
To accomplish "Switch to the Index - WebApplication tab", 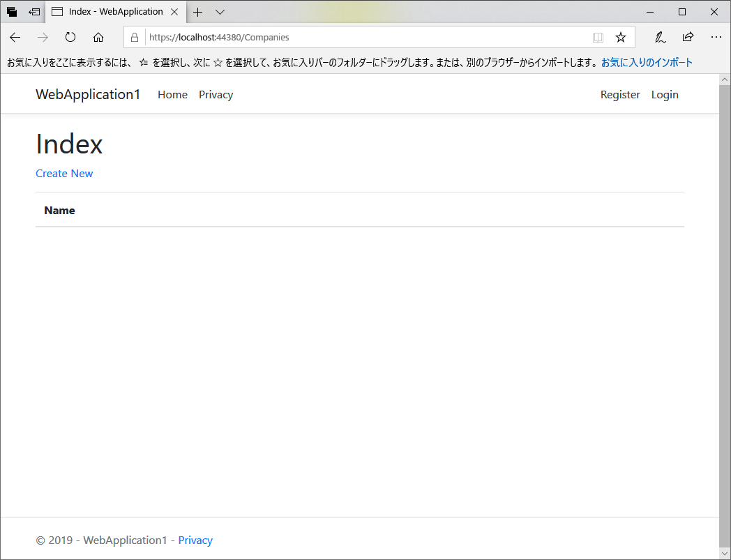I will click(x=112, y=11).
